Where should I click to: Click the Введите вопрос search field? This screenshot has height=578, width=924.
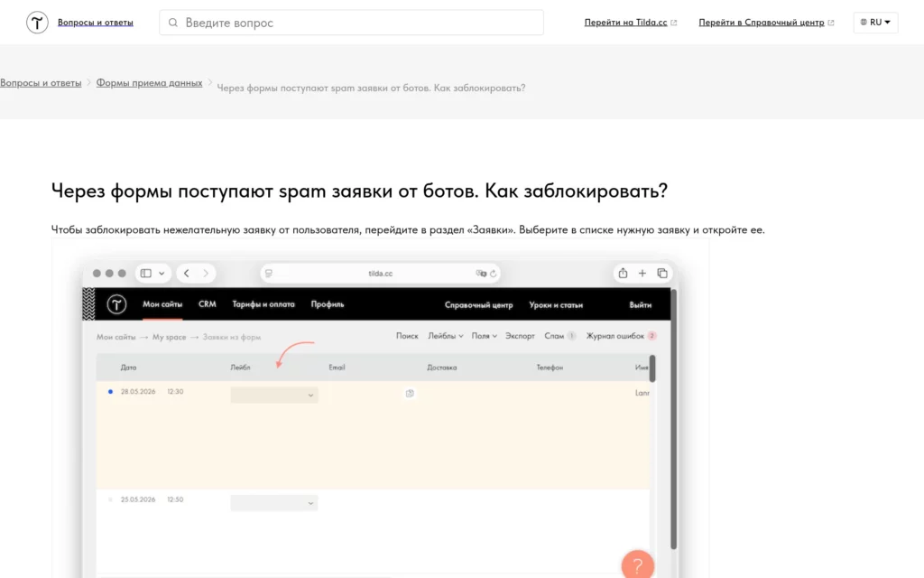[351, 23]
